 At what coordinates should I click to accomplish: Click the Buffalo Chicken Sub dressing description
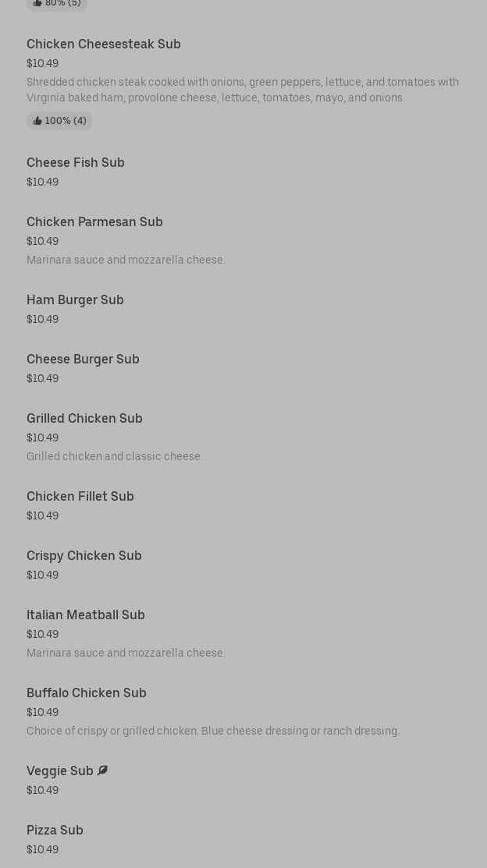point(213,731)
